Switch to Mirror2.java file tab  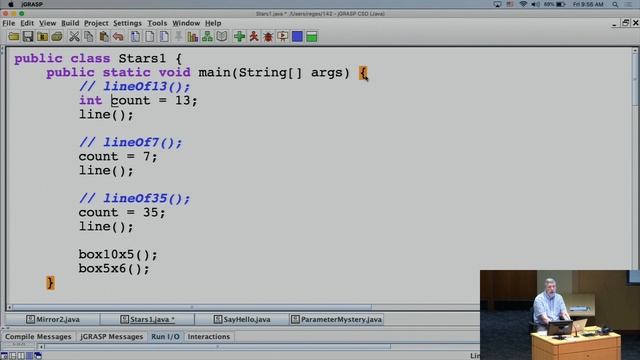click(x=53, y=319)
